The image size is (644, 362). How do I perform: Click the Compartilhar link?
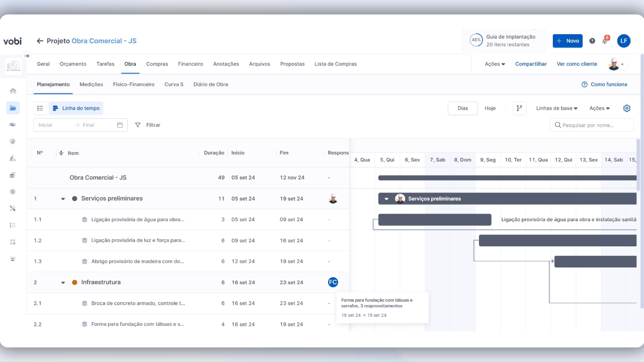click(531, 64)
